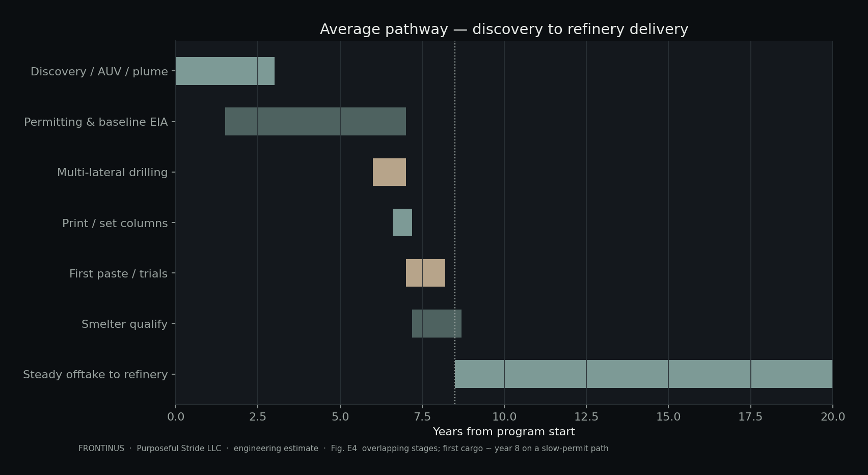
Task: Click the x-axis tick label 5.0
Action: (x=340, y=417)
